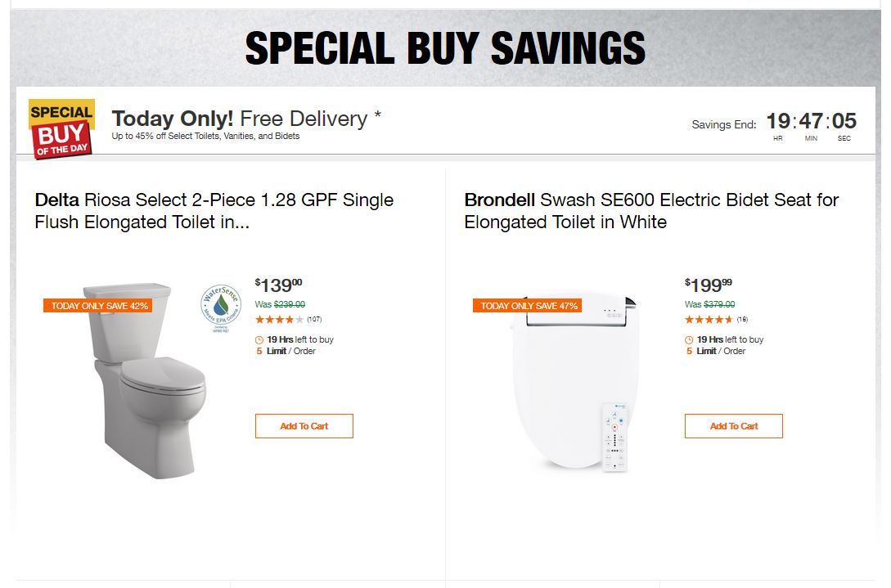Screen dimensions: 891x588
Task: Click the Brondell bidet star rating
Action: (x=709, y=320)
